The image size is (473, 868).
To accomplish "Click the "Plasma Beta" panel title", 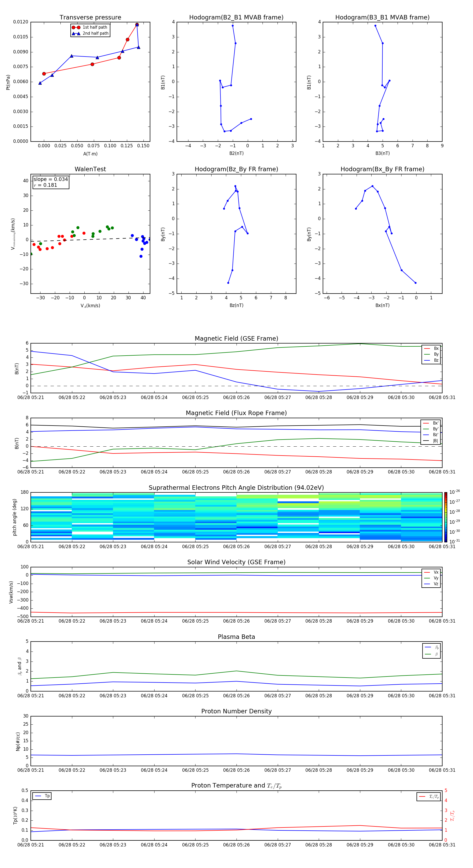I will click(236, 637).
